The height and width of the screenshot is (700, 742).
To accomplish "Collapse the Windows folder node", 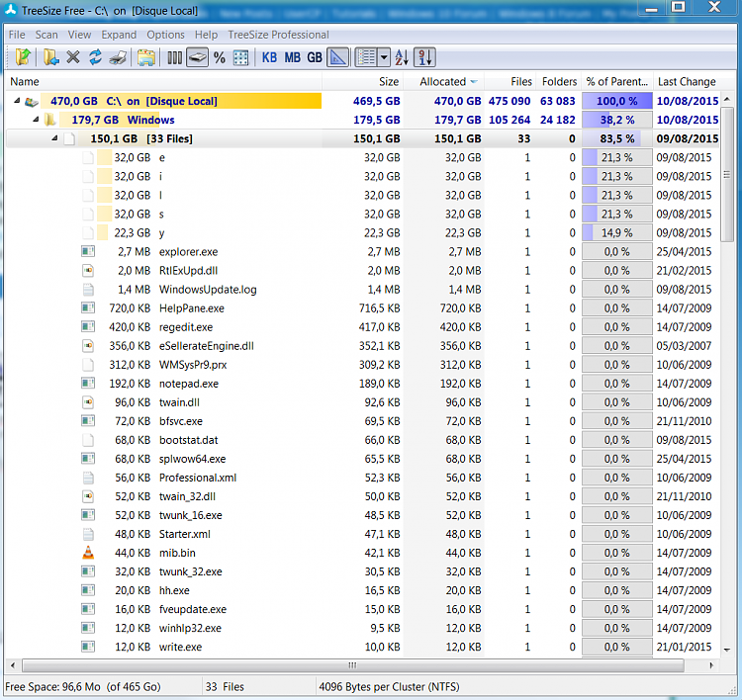I will click(36, 120).
